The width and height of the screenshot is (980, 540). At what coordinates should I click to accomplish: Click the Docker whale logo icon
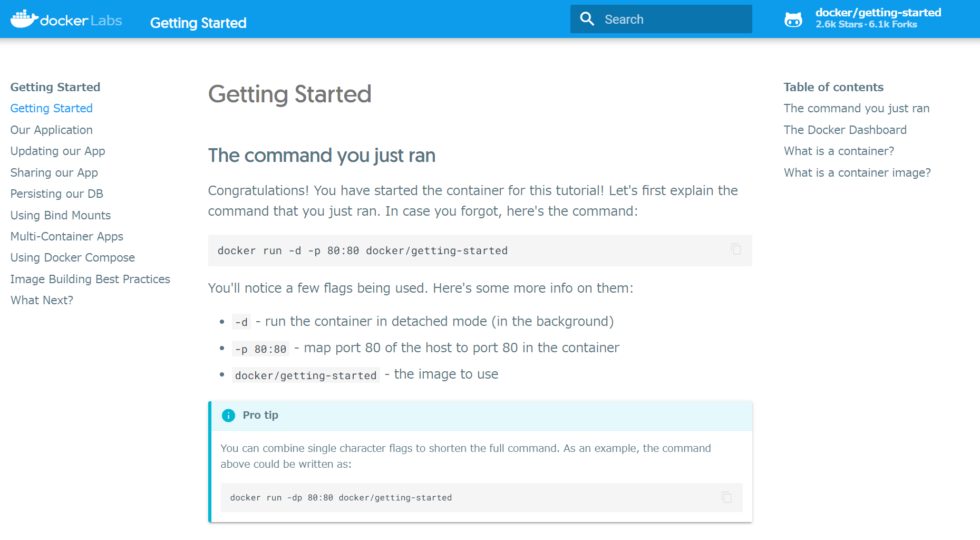(25, 19)
